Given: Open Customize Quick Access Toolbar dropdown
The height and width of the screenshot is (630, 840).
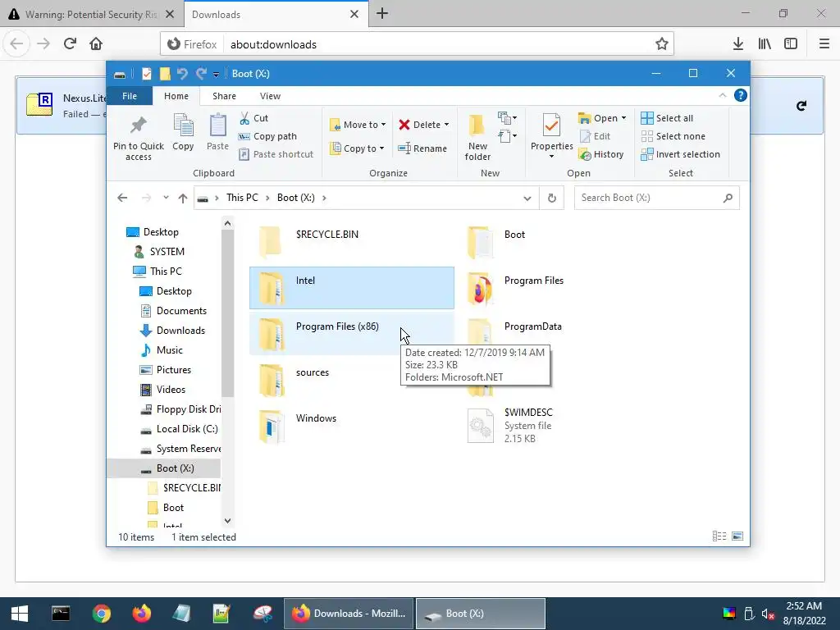Looking at the screenshot, I should (x=216, y=74).
